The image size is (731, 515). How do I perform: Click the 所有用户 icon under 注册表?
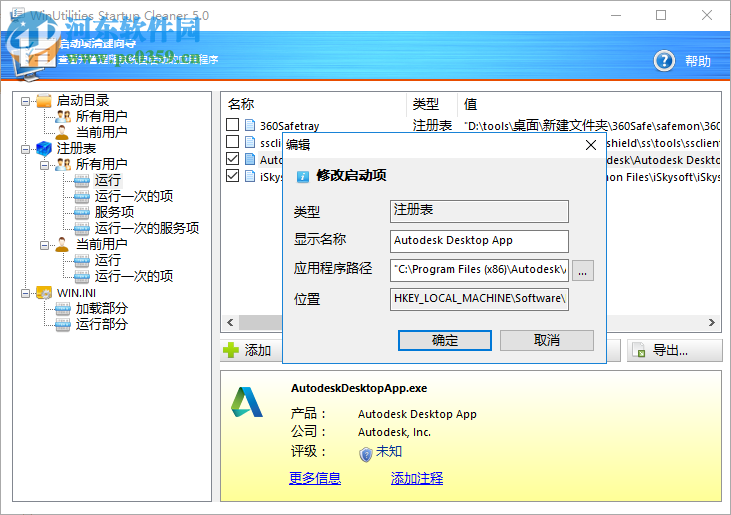63,164
